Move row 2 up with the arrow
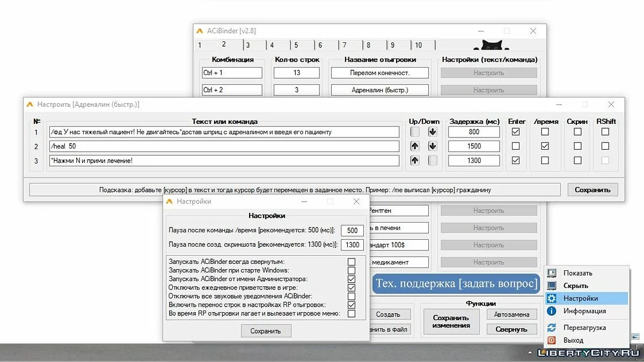This screenshot has width=644, height=362. coord(415,146)
